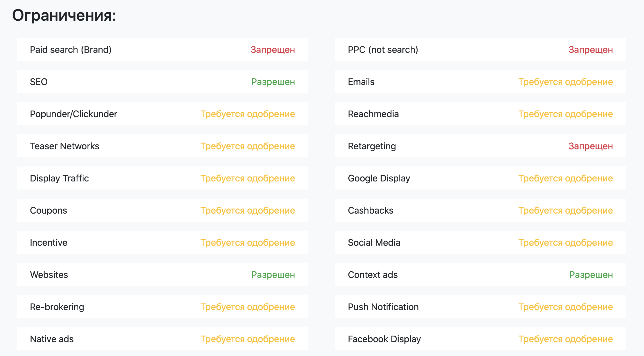Select the Websites entry
Image resolution: width=644 pixels, height=356 pixels.
(x=162, y=274)
